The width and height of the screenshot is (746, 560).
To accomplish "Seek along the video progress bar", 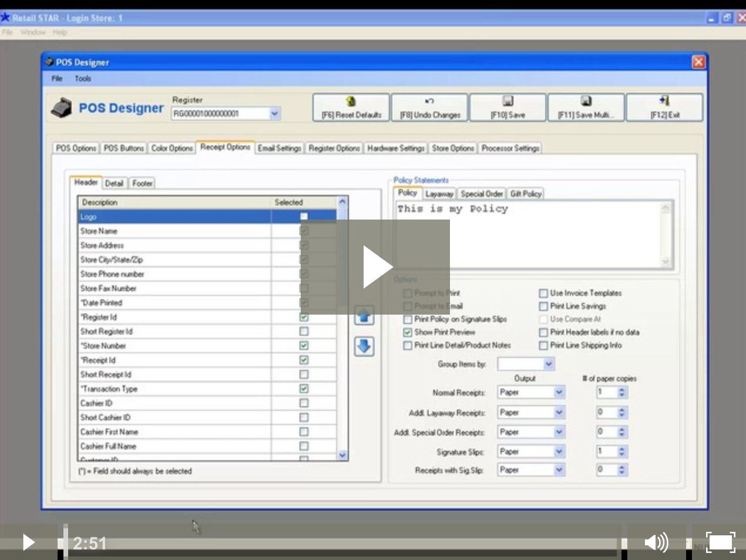I will click(344, 543).
